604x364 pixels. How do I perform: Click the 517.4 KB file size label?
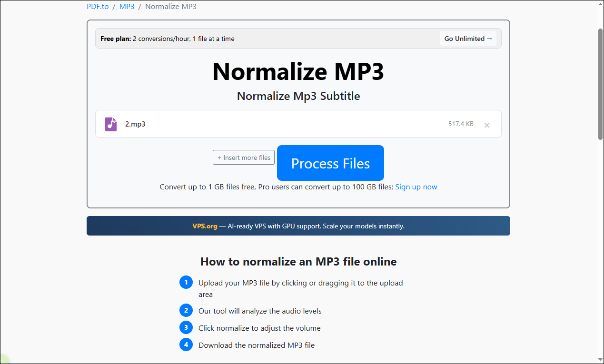click(460, 123)
